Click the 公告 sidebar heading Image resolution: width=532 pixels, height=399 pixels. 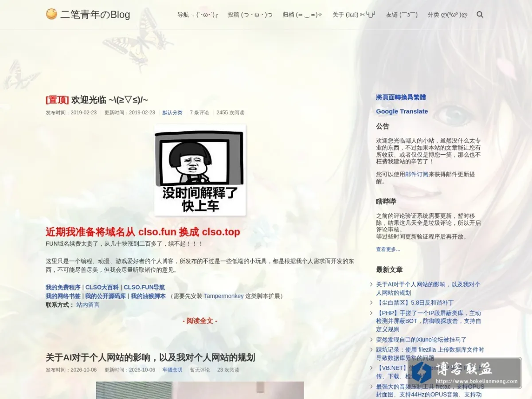pyautogui.click(x=383, y=126)
